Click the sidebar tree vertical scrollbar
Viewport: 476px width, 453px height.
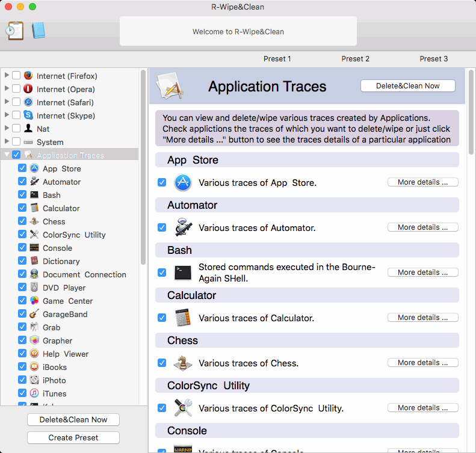tap(143, 167)
